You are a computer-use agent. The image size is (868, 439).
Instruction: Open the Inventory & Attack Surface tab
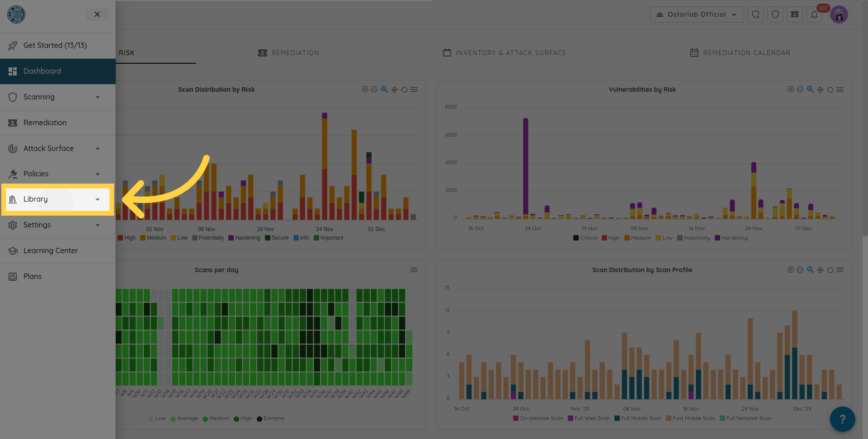click(x=504, y=53)
